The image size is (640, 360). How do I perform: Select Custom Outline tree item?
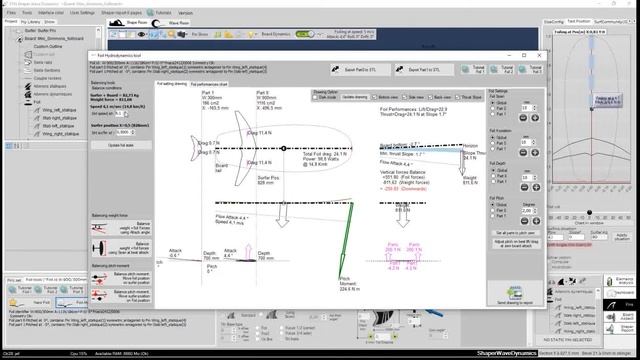[x=48, y=47]
